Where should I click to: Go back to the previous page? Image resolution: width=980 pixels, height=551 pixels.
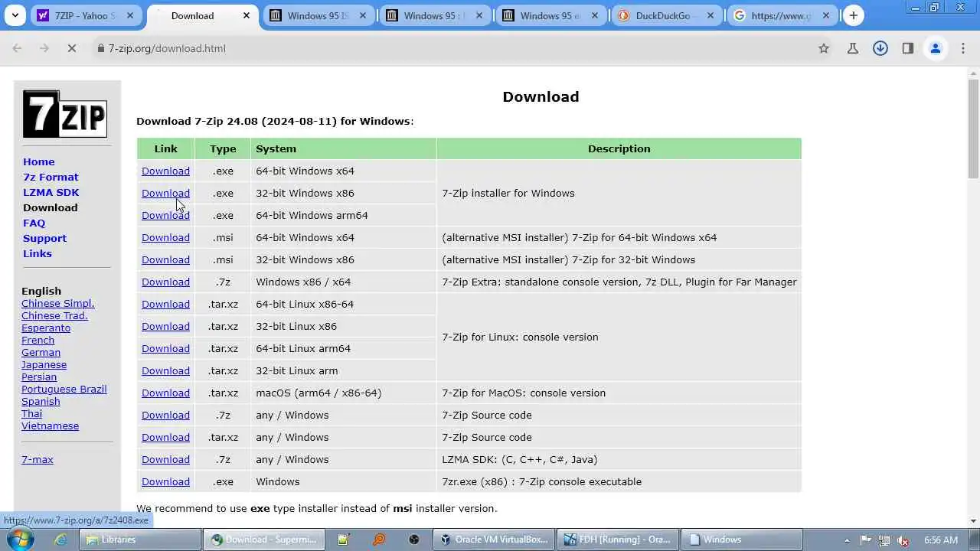point(17,48)
